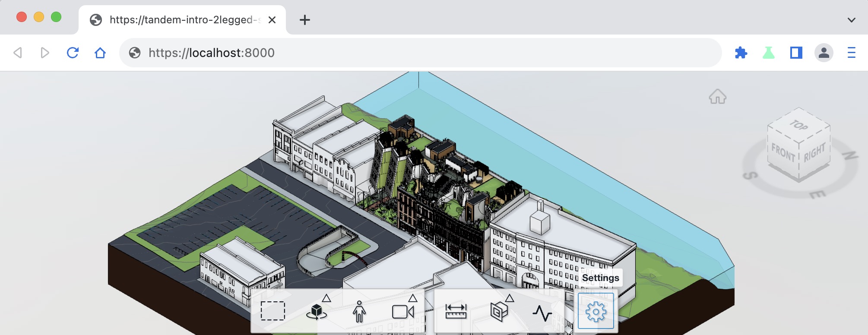The height and width of the screenshot is (335, 868).
Task: Open a new browser tab
Action: click(305, 20)
